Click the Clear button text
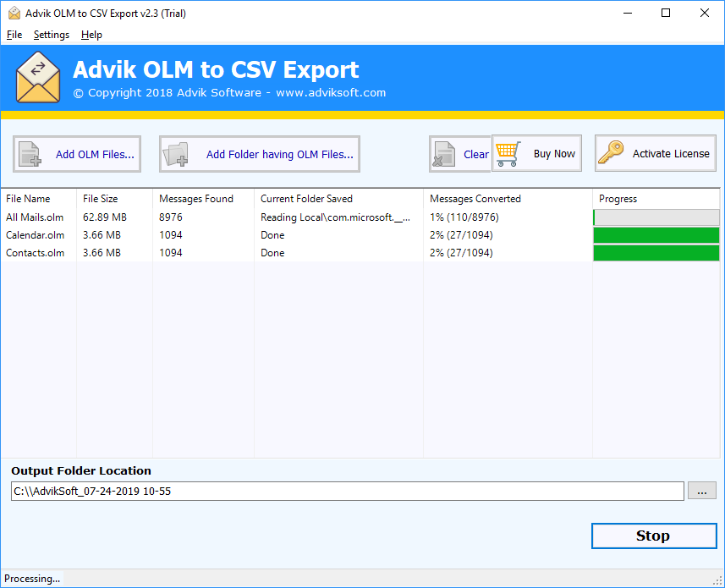725x588 pixels. (x=475, y=154)
